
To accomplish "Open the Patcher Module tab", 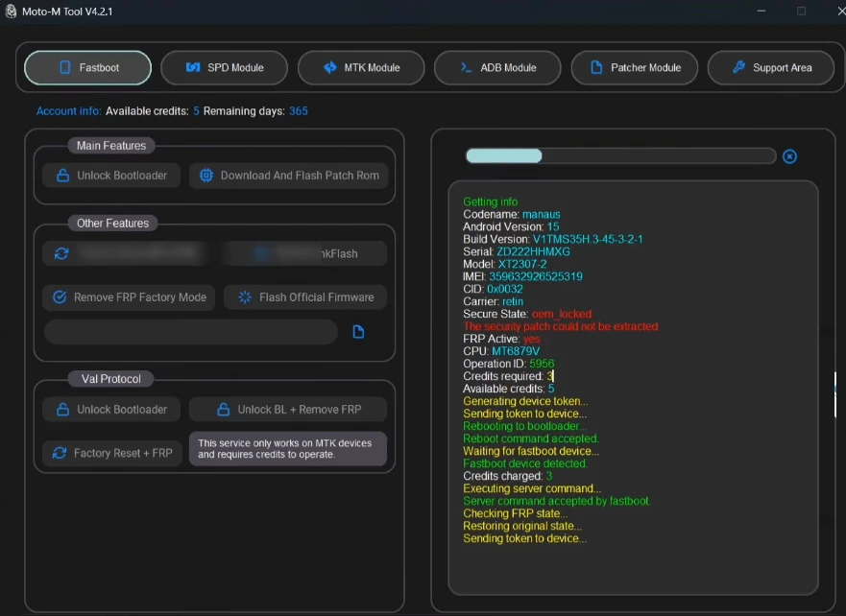I will [x=635, y=68].
